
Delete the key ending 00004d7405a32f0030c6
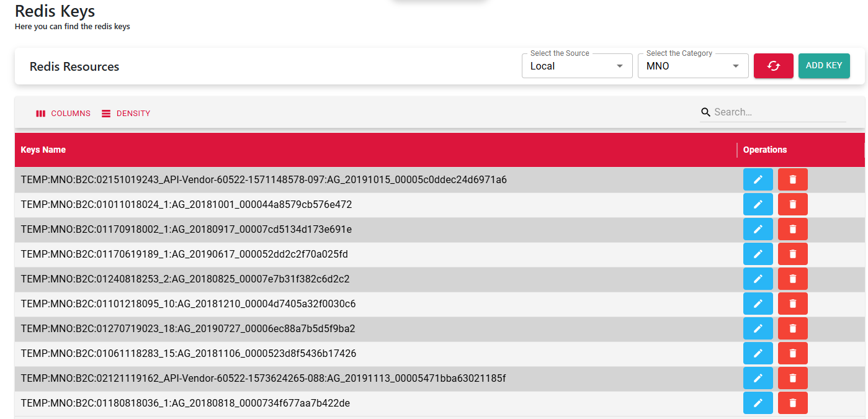click(x=792, y=304)
